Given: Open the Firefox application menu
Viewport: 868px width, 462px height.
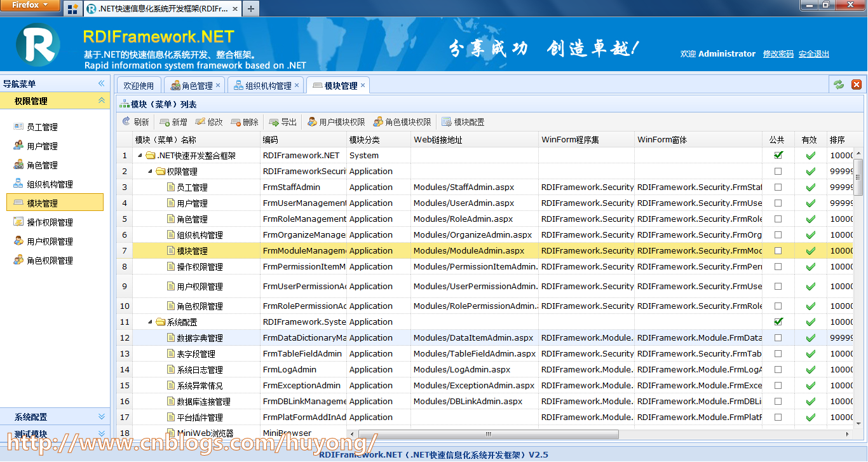Looking at the screenshot, I should pos(31,5).
